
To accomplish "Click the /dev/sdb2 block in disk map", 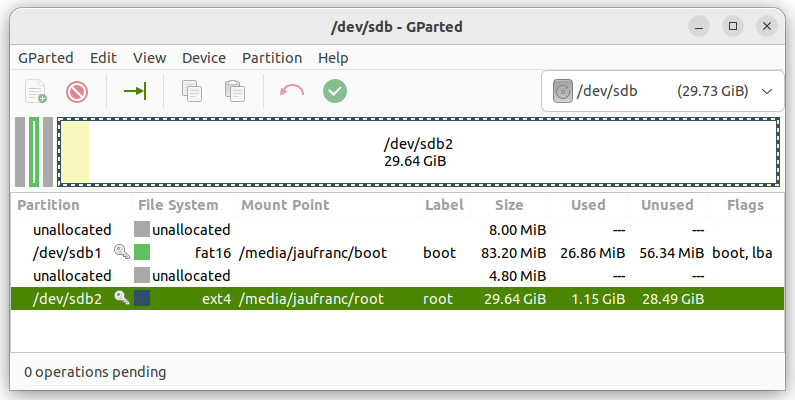I will 419,152.
